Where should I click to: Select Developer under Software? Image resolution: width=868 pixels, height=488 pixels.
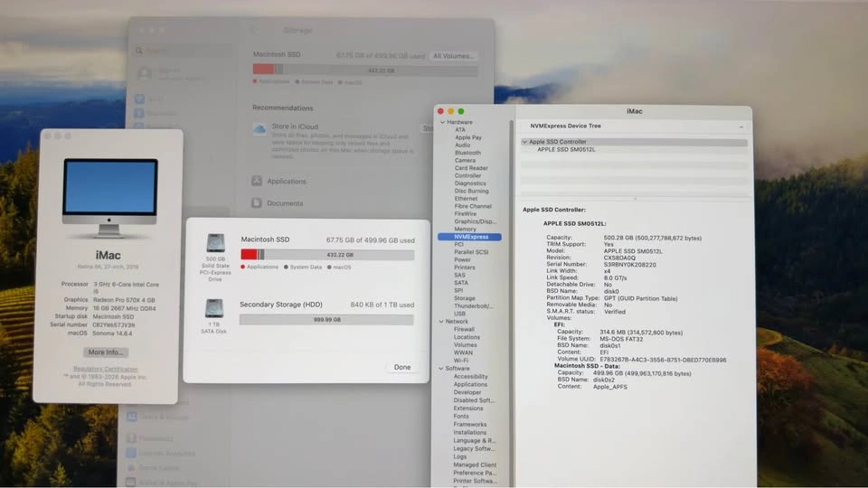click(467, 392)
